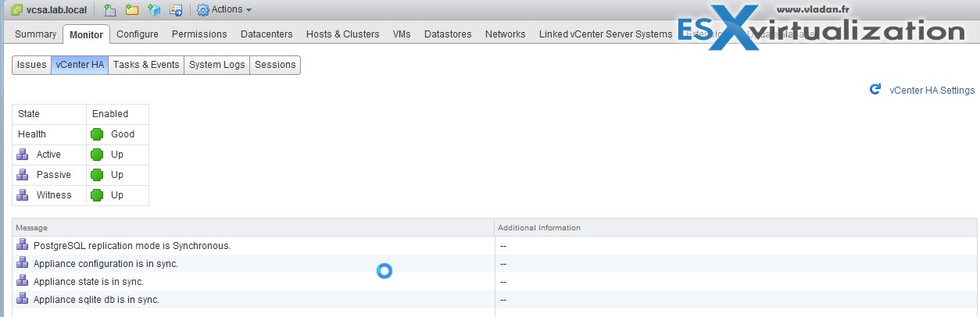This screenshot has width=980, height=317.
Task: Click the New Folder toolbar icon
Action: click(x=132, y=10)
